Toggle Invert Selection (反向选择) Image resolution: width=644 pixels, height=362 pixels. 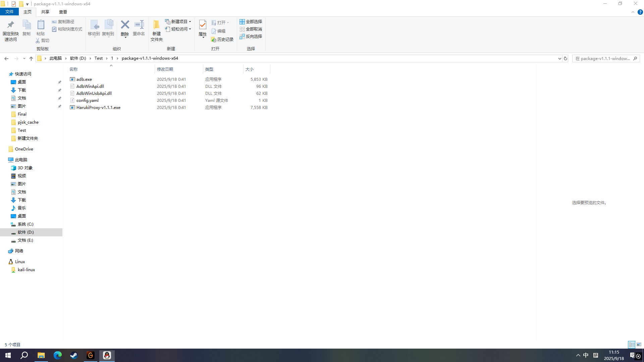(251, 36)
